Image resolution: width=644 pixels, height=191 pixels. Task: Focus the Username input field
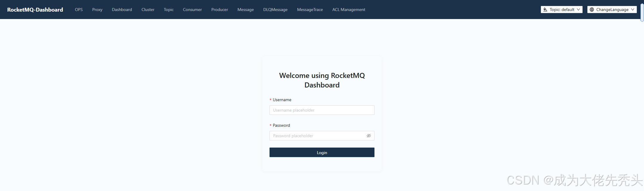pos(322,110)
